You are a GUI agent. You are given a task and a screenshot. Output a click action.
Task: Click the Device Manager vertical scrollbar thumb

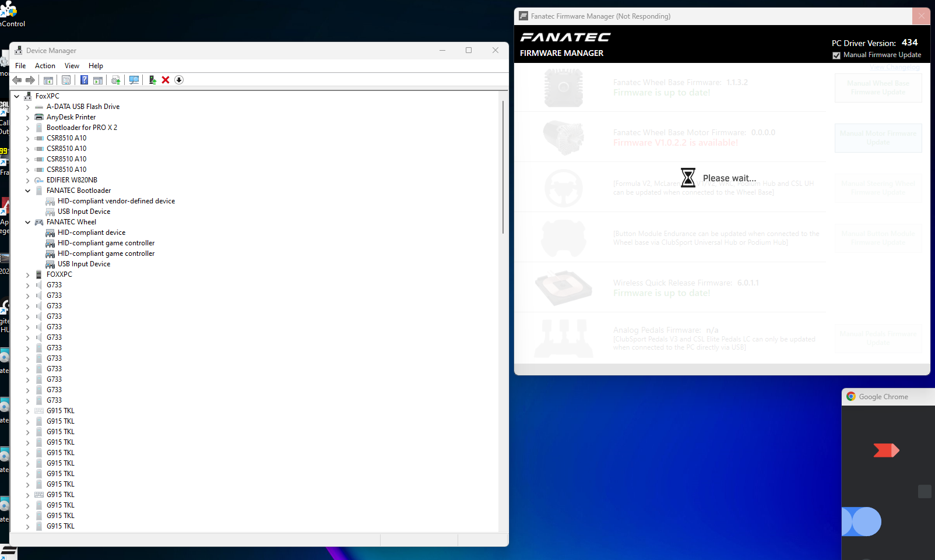(502, 167)
